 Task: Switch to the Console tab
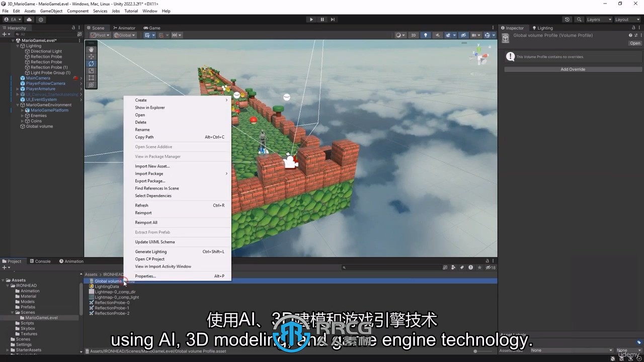pyautogui.click(x=40, y=261)
